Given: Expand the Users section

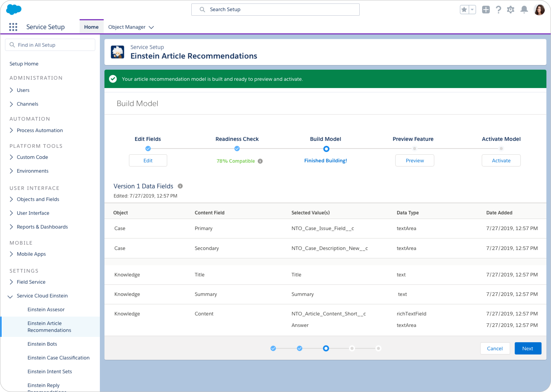Looking at the screenshot, I should [11, 90].
